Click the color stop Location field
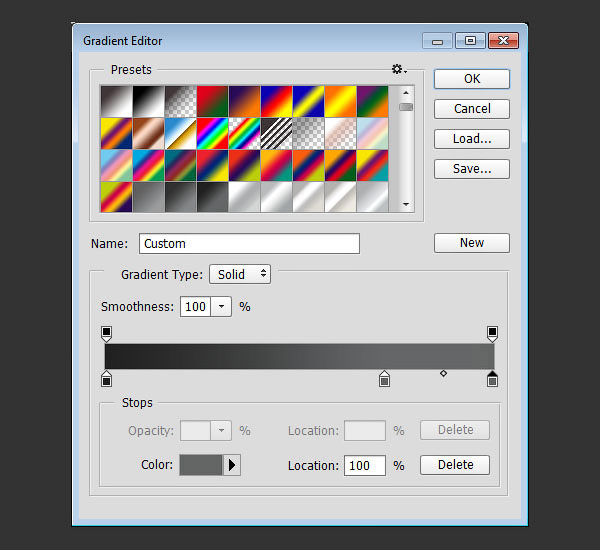The image size is (600, 550). pos(365,465)
